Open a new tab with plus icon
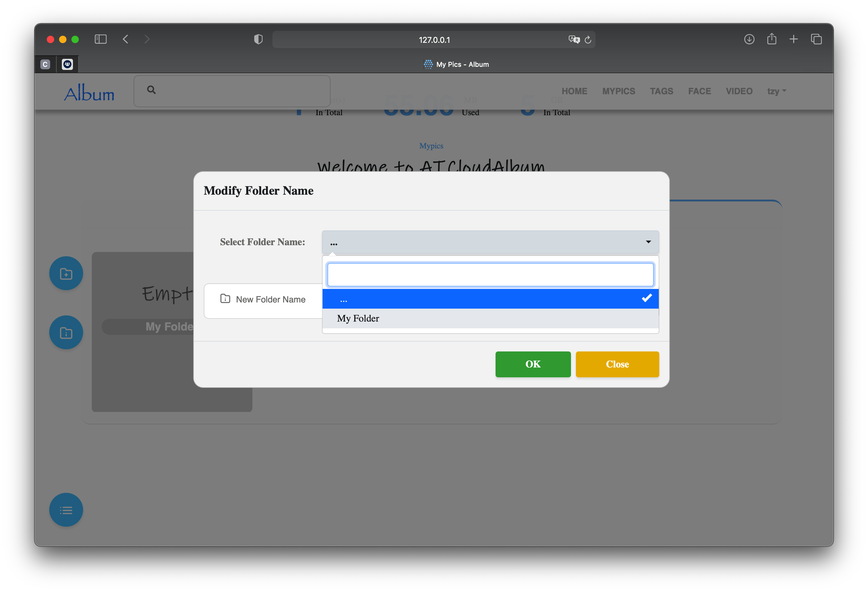This screenshot has height=592, width=868. (794, 39)
